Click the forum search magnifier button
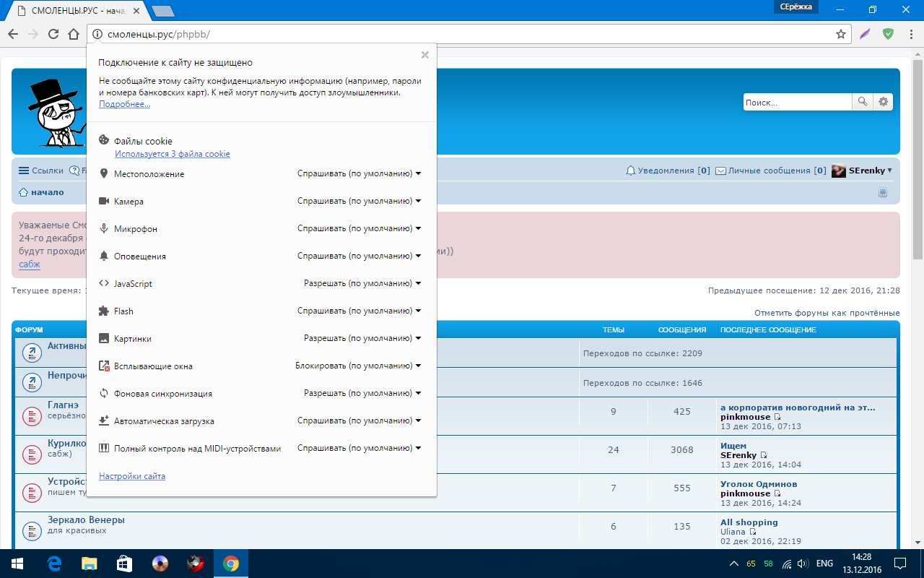Image resolution: width=924 pixels, height=578 pixels. [x=863, y=103]
